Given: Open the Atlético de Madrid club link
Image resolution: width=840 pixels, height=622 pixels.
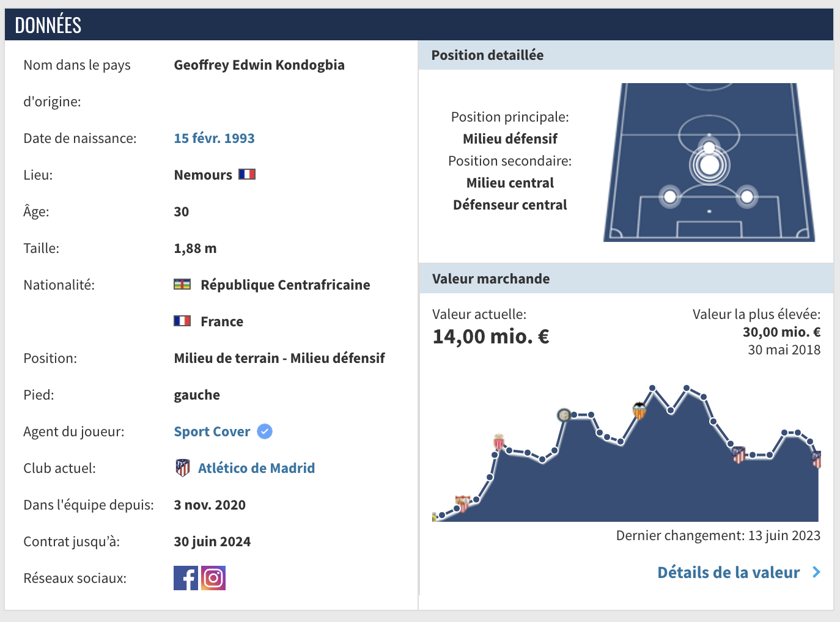Looking at the screenshot, I should point(256,468).
